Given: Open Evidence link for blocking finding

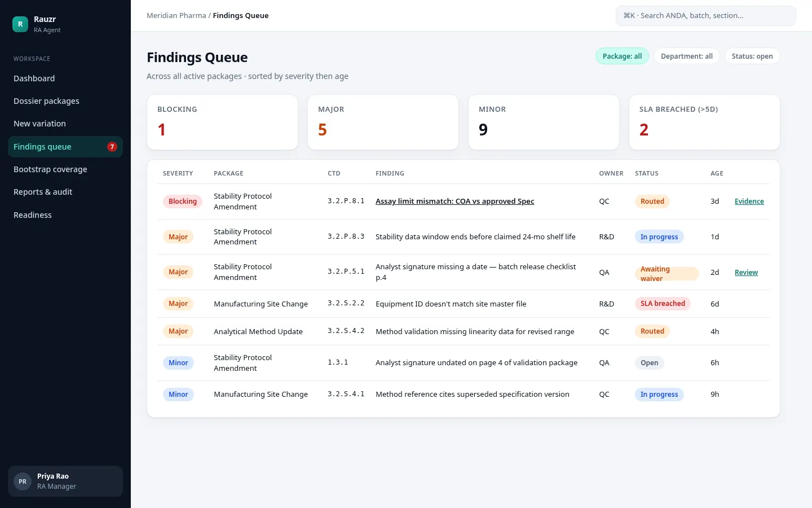Looking at the screenshot, I should click(749, 202).
